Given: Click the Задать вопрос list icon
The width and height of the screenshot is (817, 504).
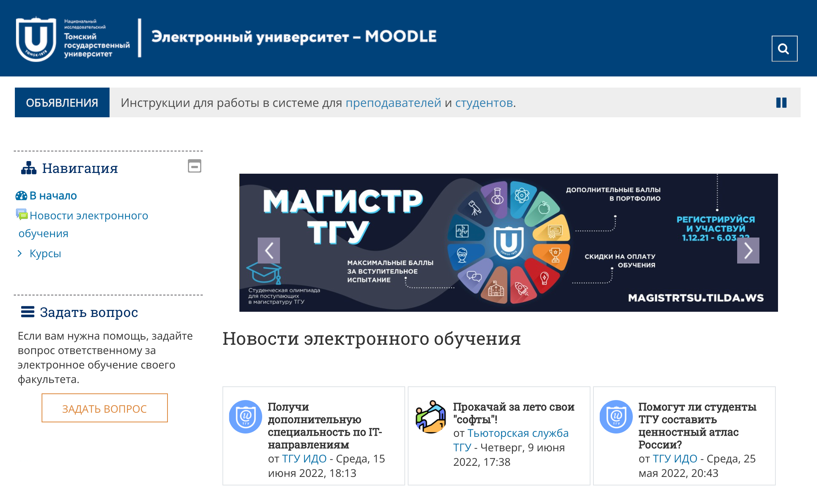Looking at the screenshot, I should coord(28,312).
